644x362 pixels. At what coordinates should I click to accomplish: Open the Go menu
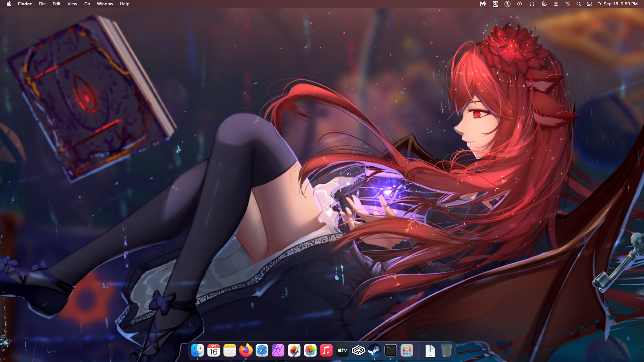tap(87, 4)
